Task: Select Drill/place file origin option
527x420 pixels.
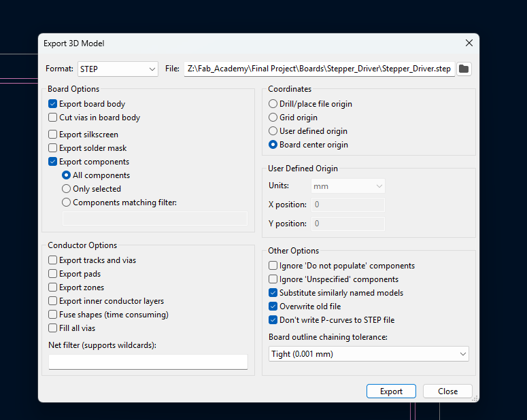Action: 273,104
